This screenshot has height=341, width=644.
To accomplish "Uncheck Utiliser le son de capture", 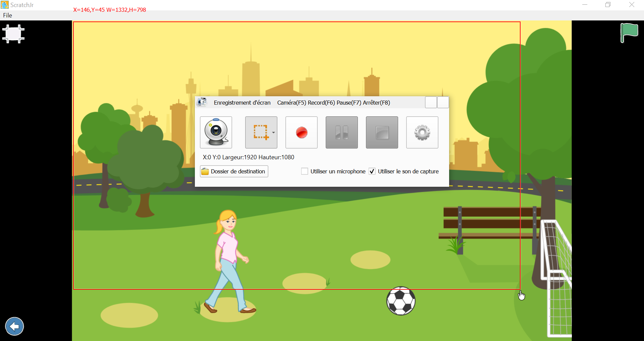I will 372,171.
